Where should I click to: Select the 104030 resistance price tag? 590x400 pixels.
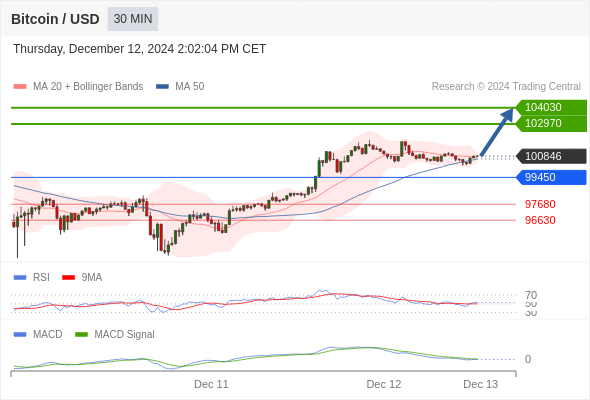tap(551, 107)
